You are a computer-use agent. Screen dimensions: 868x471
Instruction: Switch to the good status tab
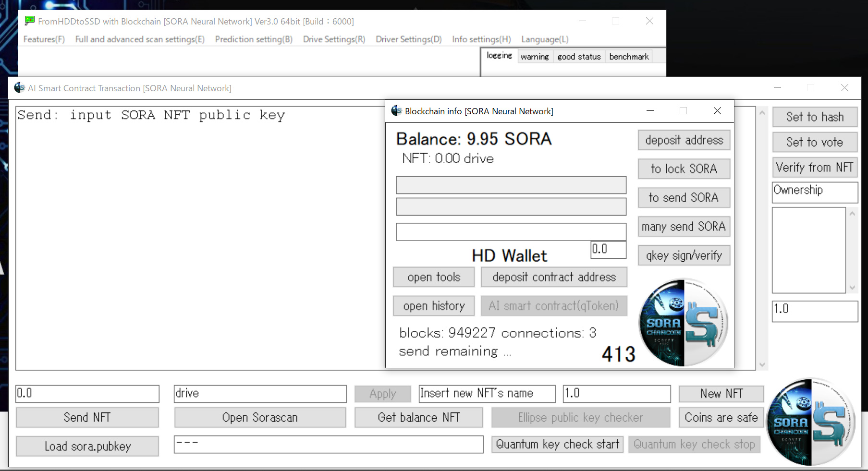coord(579,57)
